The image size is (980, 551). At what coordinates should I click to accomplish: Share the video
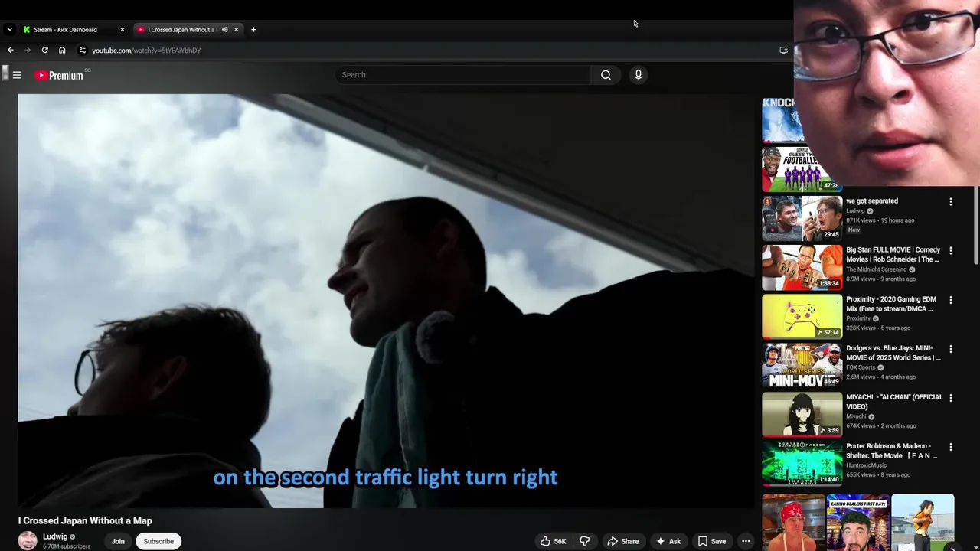pos(622,541)
